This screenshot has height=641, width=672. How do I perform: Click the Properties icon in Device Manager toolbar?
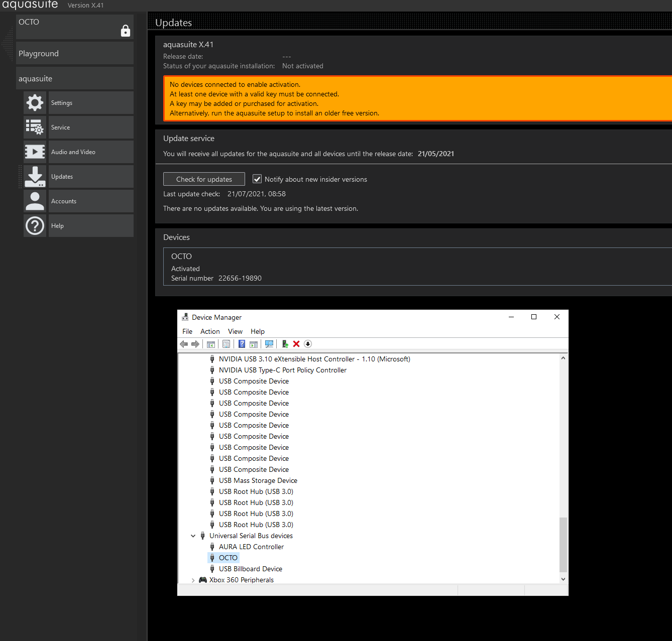pyautogui.click(x=226, y=344)
